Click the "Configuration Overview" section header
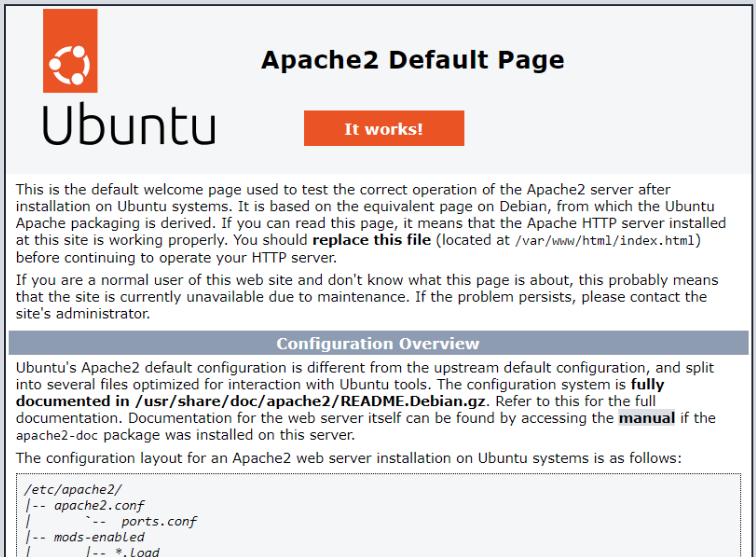This screenshot has width=756, height=557. point(378,343)
